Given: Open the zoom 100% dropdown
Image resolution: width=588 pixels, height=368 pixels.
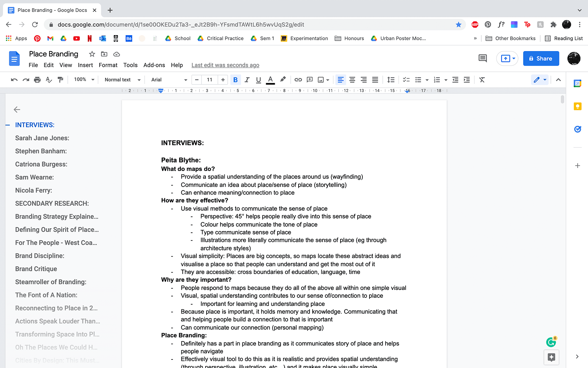Looking at the screenshot, I should click(84, 79).
